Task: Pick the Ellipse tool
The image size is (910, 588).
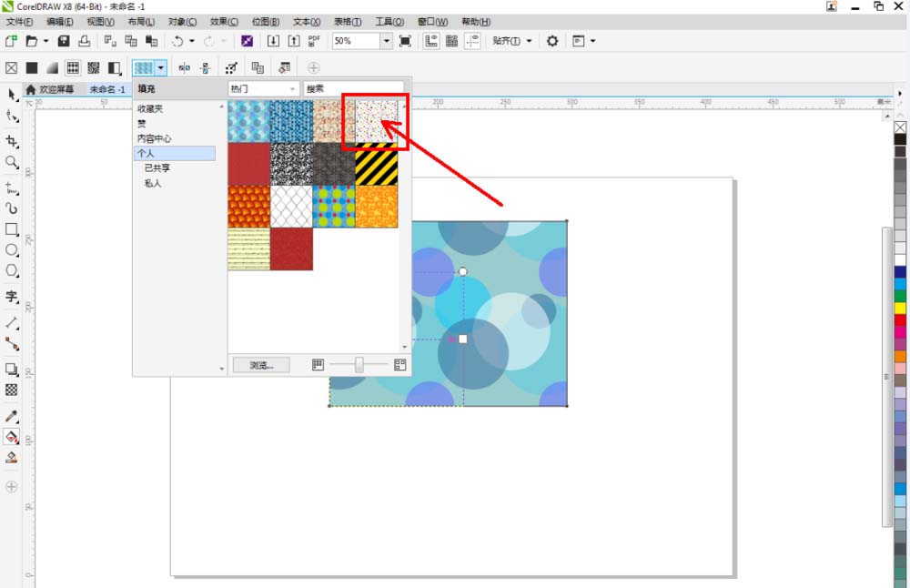Action: 12,250
